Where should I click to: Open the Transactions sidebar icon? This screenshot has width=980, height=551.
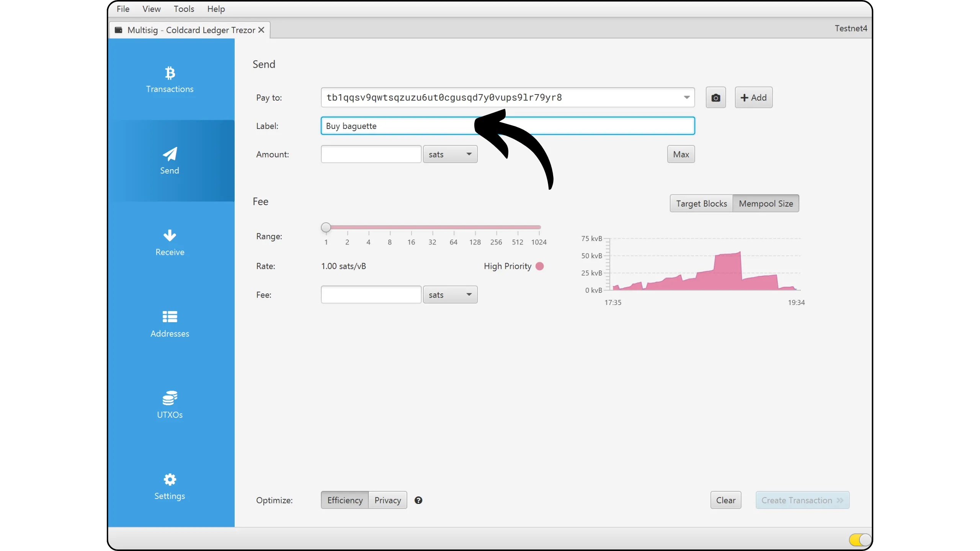[170, 73]
